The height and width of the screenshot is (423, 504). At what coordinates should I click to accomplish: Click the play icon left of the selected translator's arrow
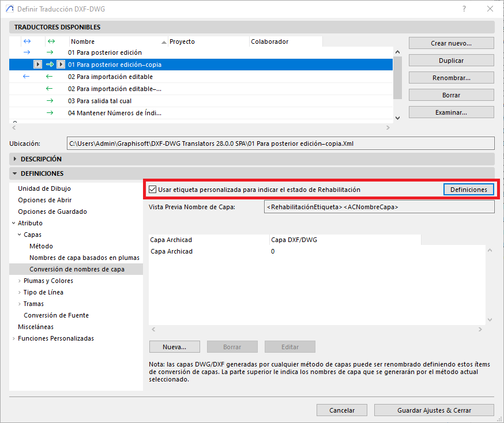point(38,65)
